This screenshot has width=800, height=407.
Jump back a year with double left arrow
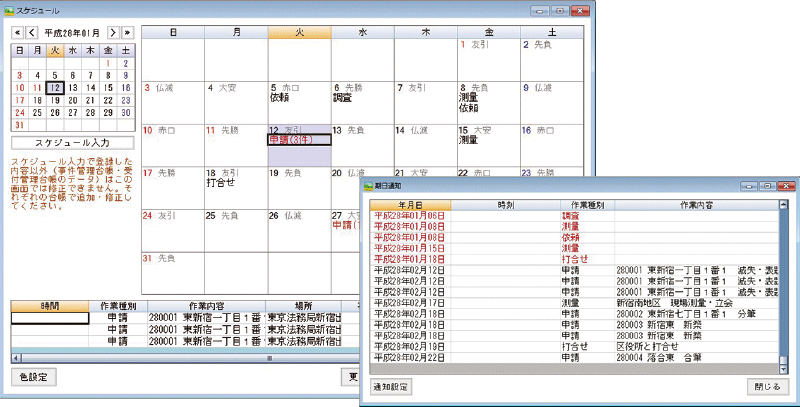[16, 32]
